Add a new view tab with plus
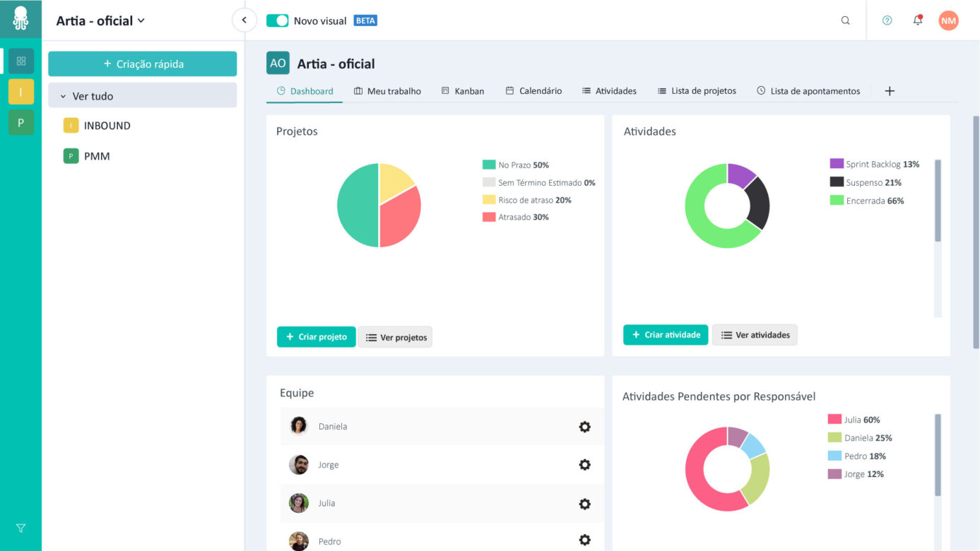980x551 pixels. (890, 91)
